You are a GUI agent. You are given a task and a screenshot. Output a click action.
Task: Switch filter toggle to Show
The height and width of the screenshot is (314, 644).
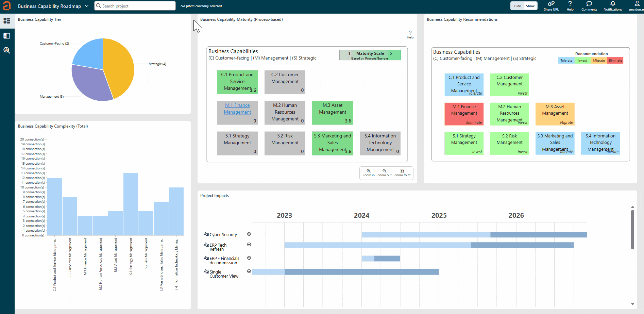point(530,6)
